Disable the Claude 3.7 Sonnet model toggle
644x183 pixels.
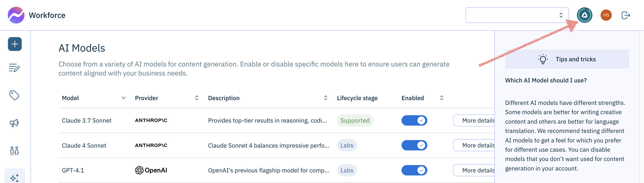point(414,121)
